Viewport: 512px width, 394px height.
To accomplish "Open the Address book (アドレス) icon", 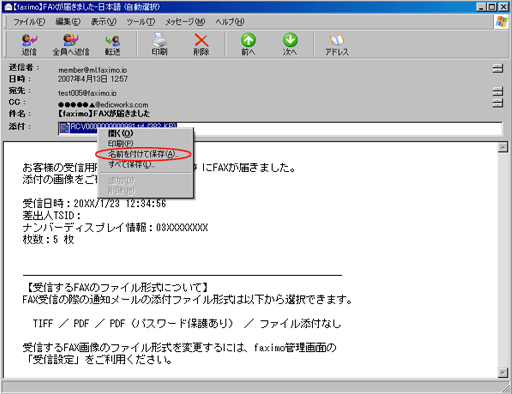I will click(337, 44).
